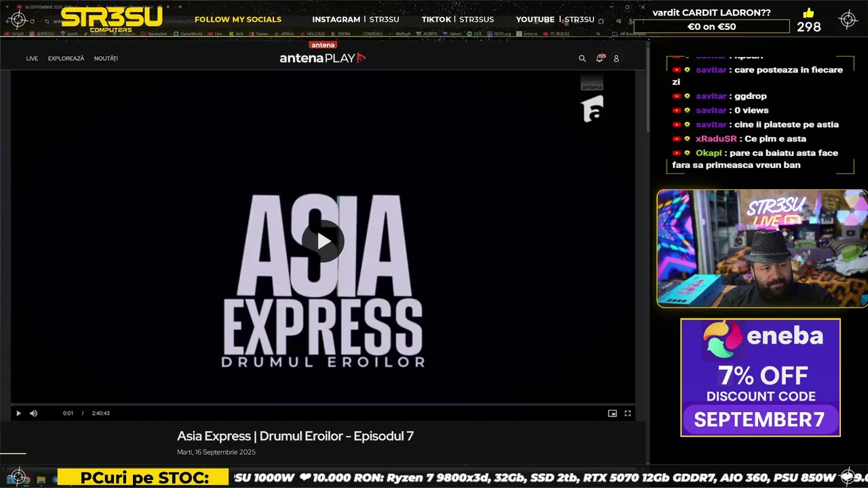This screenshot has height=488, width=868.
Task: Mute the video with the speaker icon
Action: point(33,413)
